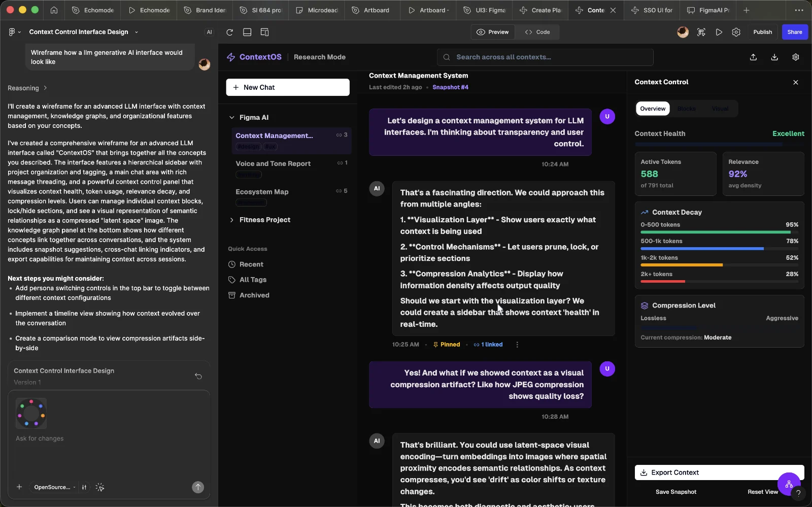This screenshot has height=507, width=812.
Task: Switch to Preview mode
Action: pos(493,32)
